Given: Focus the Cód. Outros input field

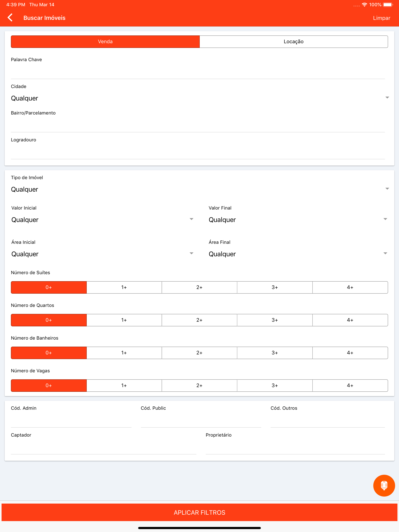Looking at the screenshot, I should point(328,421).
